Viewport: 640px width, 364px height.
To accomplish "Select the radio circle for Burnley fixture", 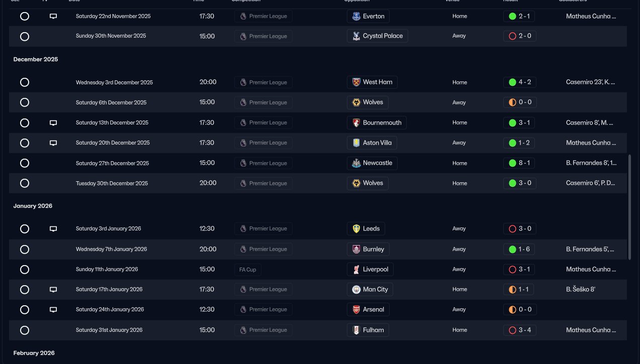I will 25,249.
